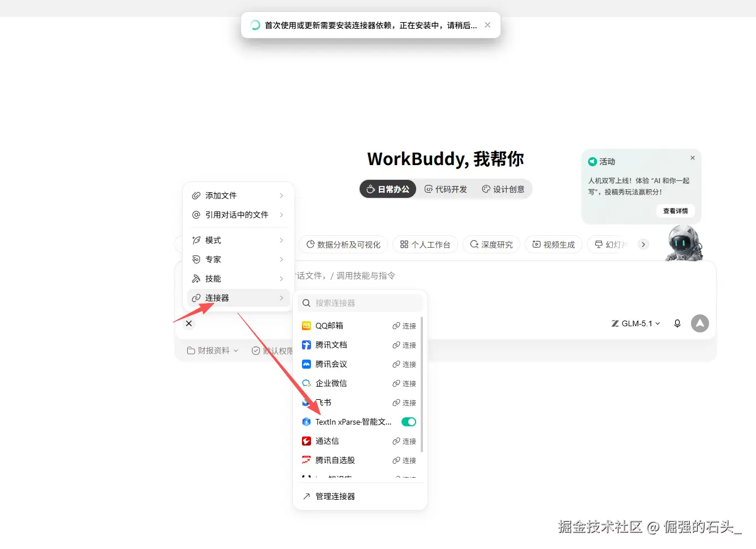756x549 pixels.
Task: Connect the QQ邮箱 connector
Action: [x=404, y=326]
